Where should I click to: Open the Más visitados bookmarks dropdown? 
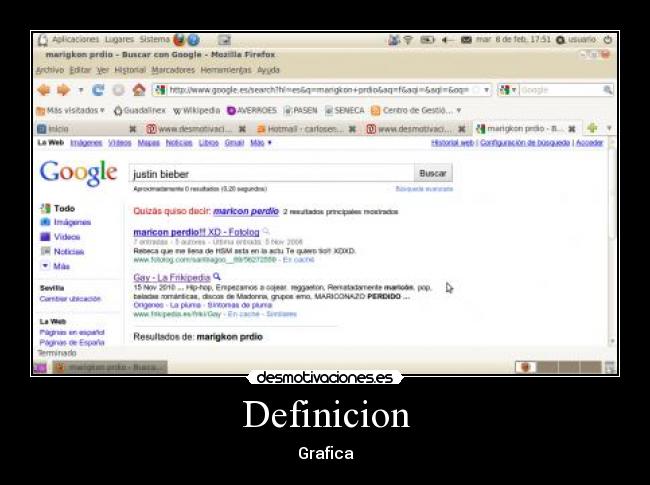[x=70, y=110]
